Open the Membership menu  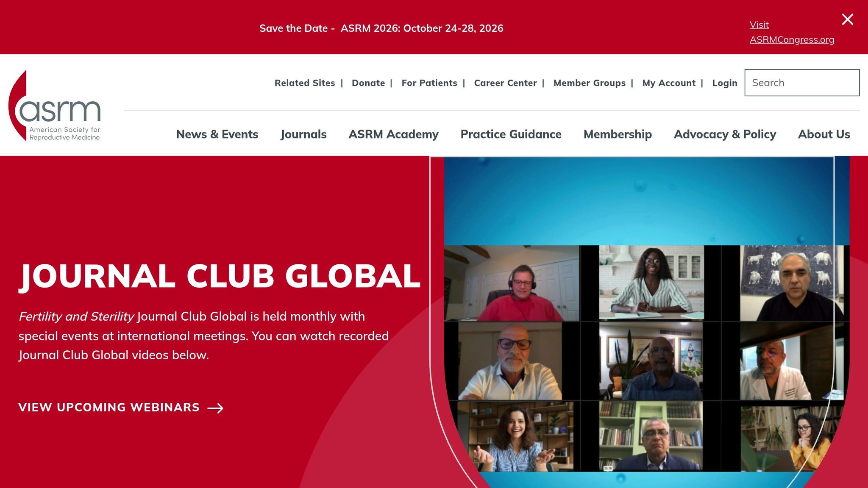click(x=618, y=134)
